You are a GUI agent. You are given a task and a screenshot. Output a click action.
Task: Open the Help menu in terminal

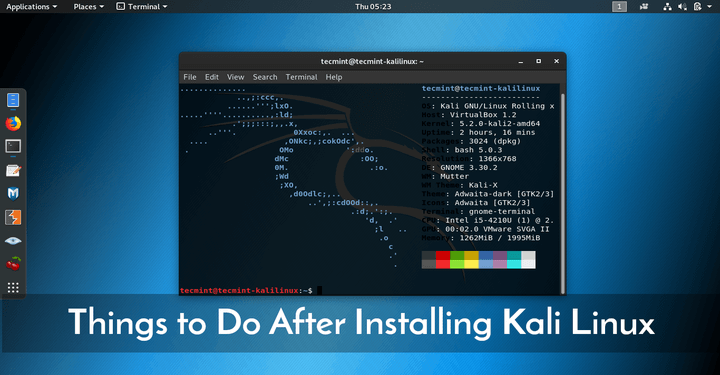[334, 77]
